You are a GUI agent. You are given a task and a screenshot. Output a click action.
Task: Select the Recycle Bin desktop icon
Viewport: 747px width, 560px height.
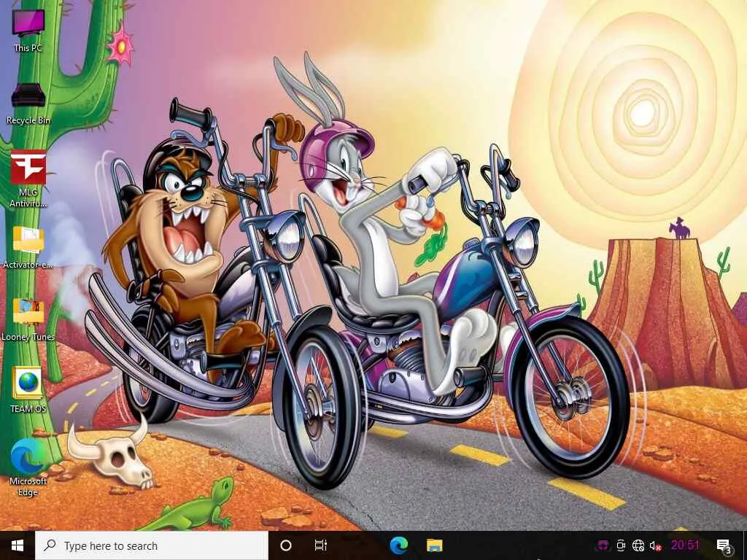pyautogui.click(x=28, y=103)
